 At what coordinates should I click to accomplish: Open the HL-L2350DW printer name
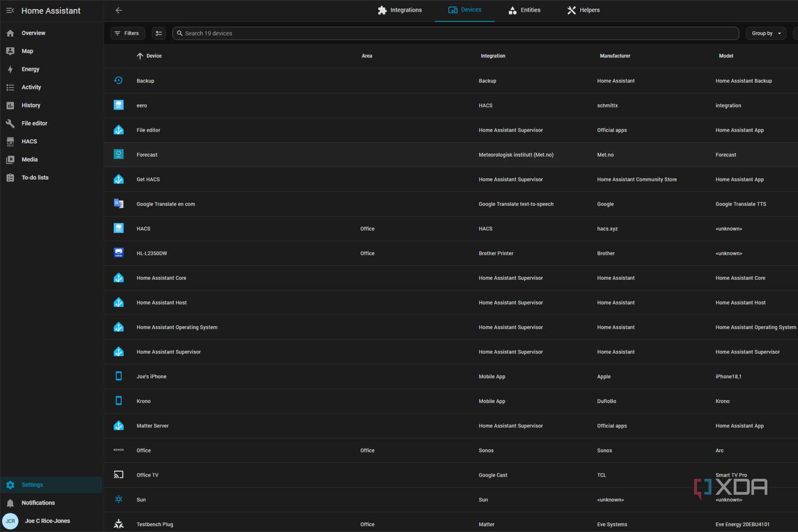(x=152, y=253)
